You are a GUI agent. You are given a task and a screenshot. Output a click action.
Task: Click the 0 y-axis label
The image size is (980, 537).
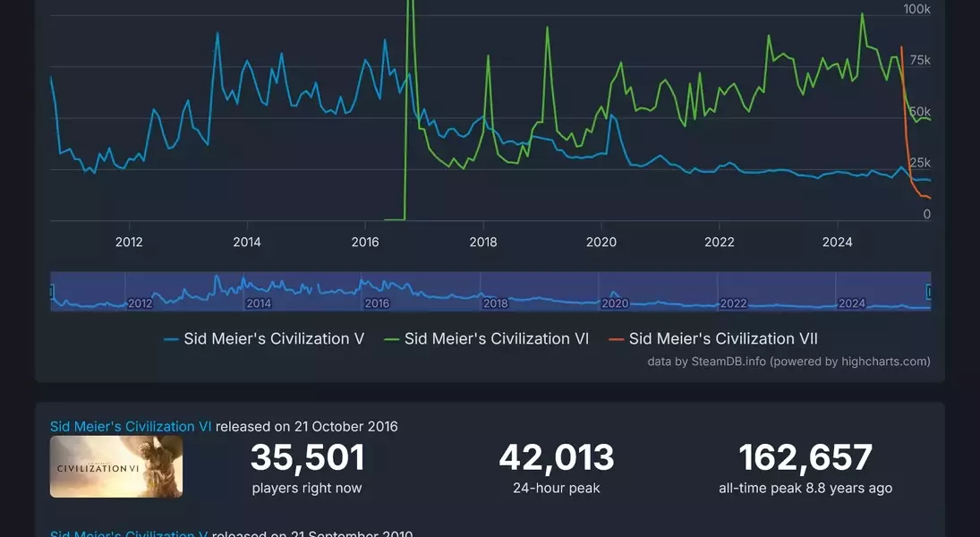click(927, 215)
